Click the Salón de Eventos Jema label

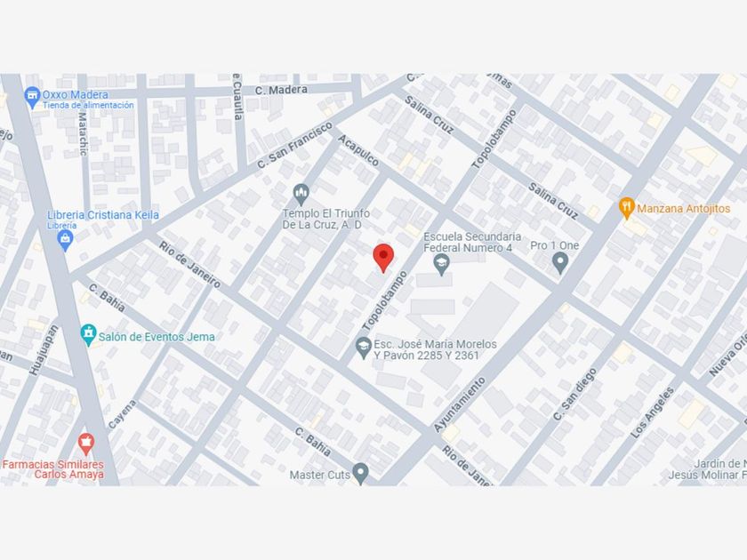point(157,337)
